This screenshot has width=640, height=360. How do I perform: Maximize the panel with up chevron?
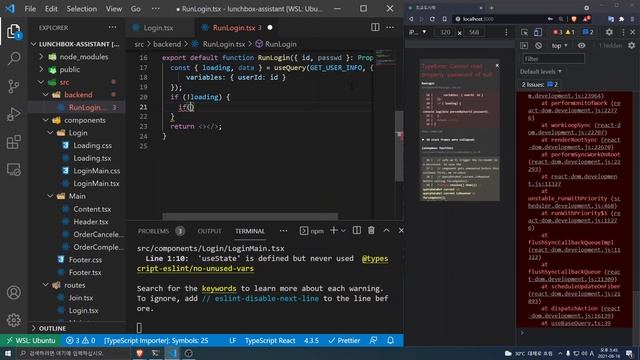pyautogui.click(x=386, y=231)
